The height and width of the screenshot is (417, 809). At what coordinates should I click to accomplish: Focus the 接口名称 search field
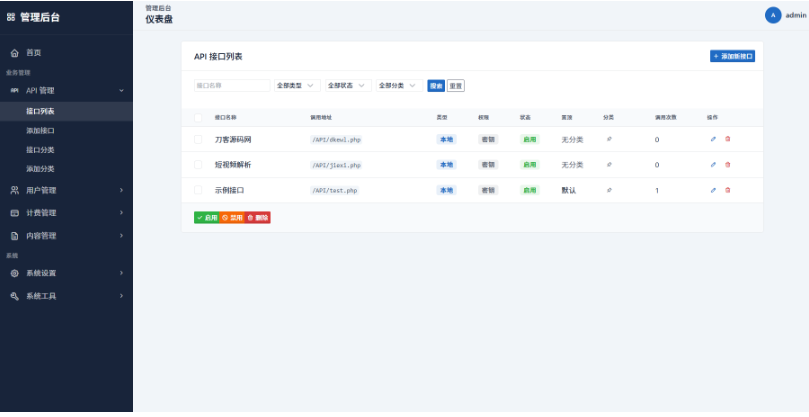pos(232,86)
